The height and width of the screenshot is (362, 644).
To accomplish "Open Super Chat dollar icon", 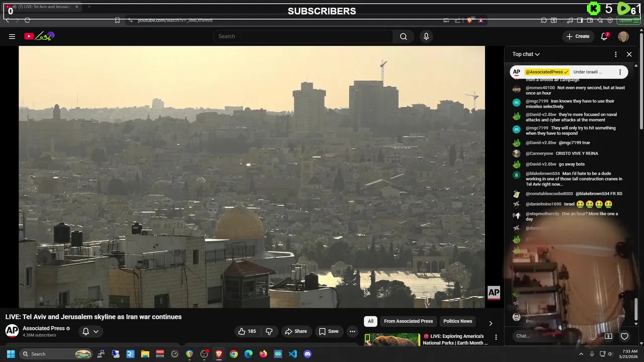I will click(x=608, y=336).
